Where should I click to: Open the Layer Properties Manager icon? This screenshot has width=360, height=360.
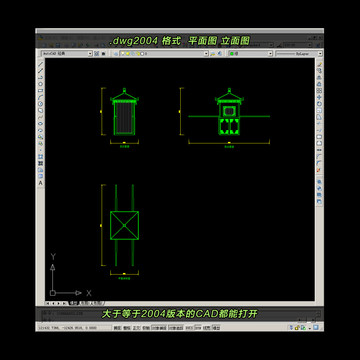pyautogui.click(x=116, y=53)
